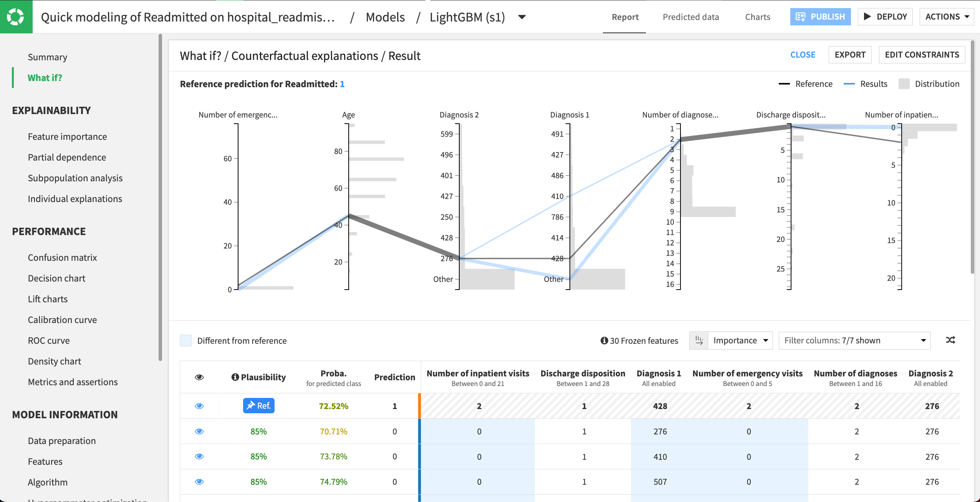Click the publish icon on the PUBLISH button
The height and width of the screenshot is (502, 980).
pos(801,17)
